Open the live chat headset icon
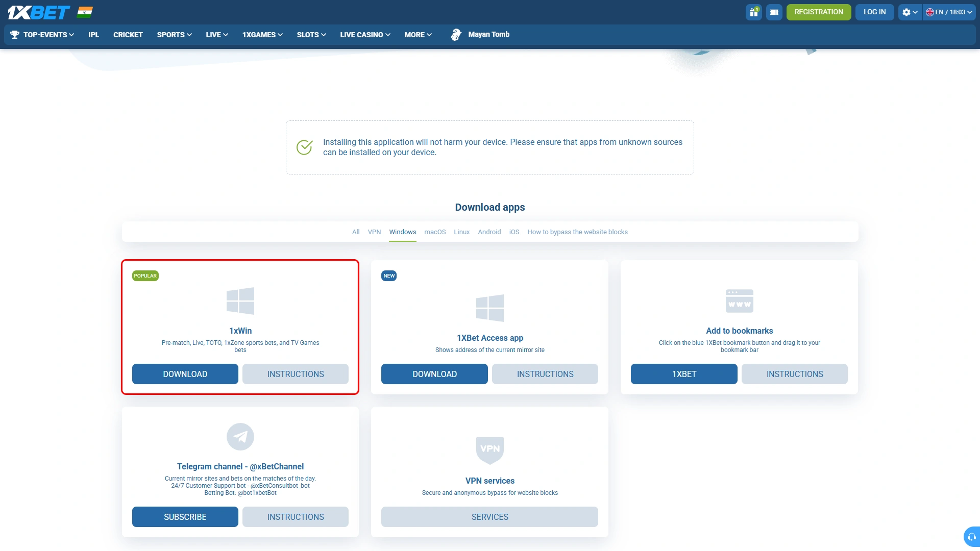This screenshot has height=551, width=980. click(972, 537)
